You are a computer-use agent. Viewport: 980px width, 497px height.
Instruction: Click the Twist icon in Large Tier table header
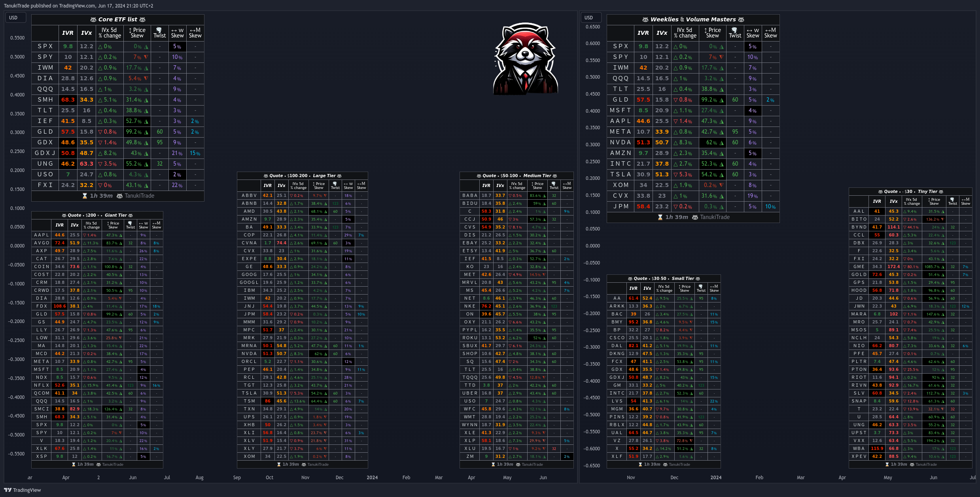pos(335,184)
